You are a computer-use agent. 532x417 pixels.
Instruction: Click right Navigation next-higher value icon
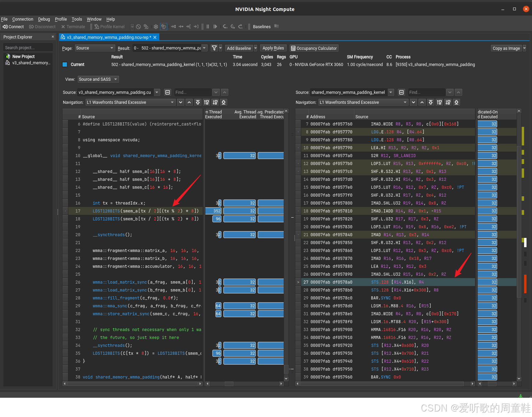[439, 102]
